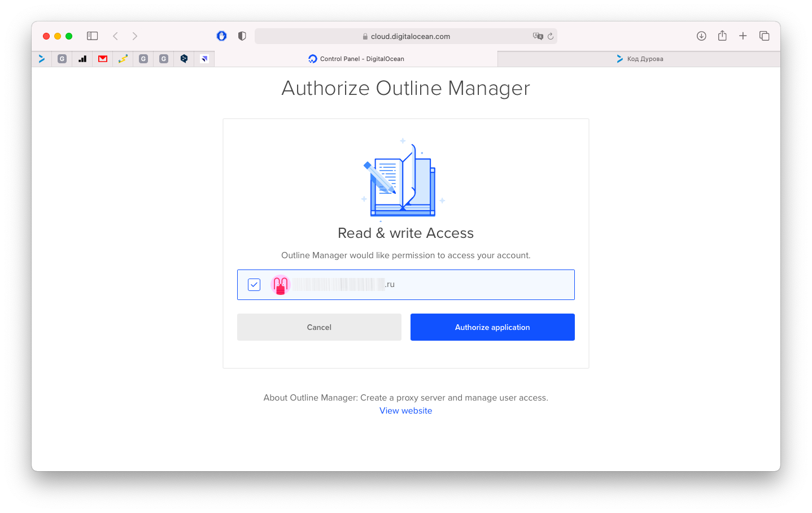
Task: Click Authorize application button
Action: 492,327
